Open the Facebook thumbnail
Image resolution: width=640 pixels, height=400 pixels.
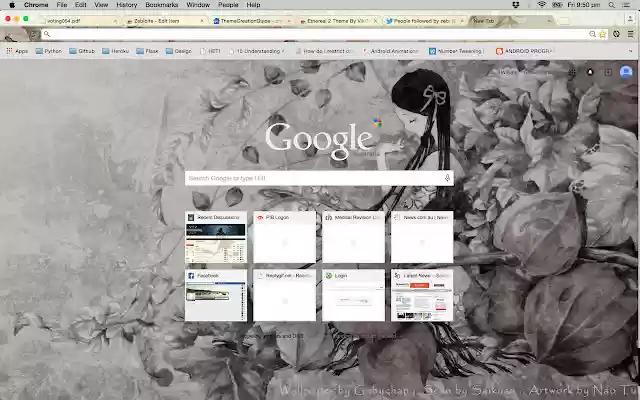216,295
